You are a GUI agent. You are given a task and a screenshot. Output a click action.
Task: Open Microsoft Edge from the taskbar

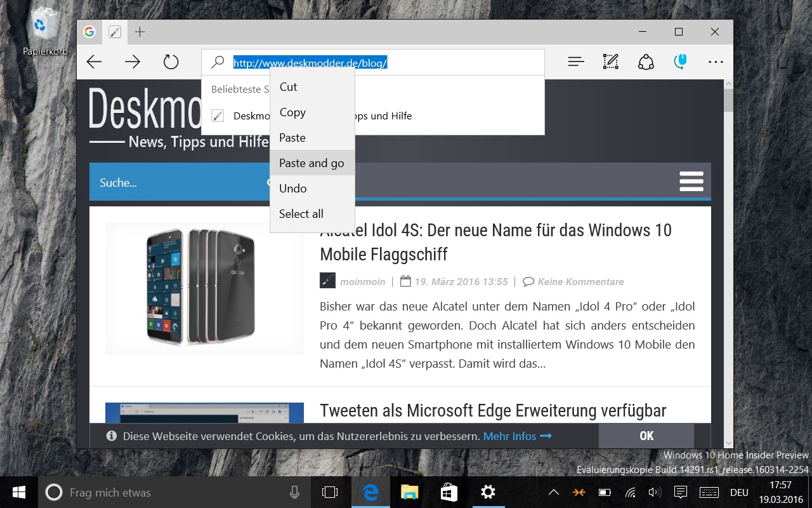[x=370, y=492]
